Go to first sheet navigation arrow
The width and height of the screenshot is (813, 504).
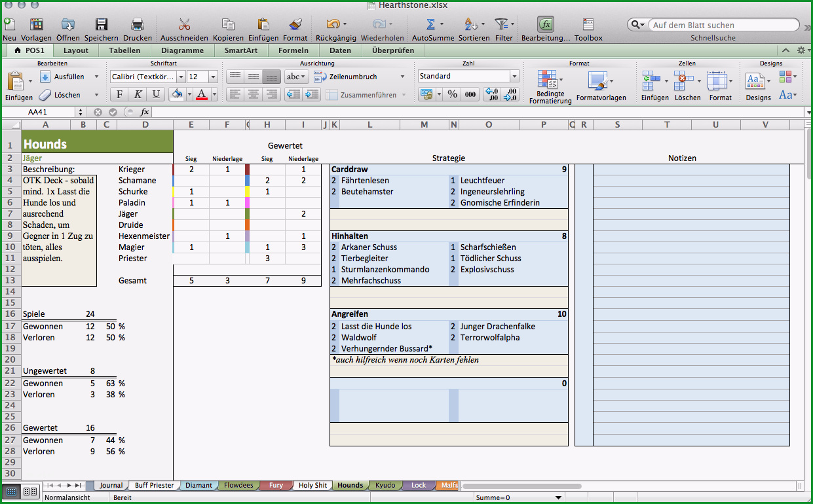(50, 485)
